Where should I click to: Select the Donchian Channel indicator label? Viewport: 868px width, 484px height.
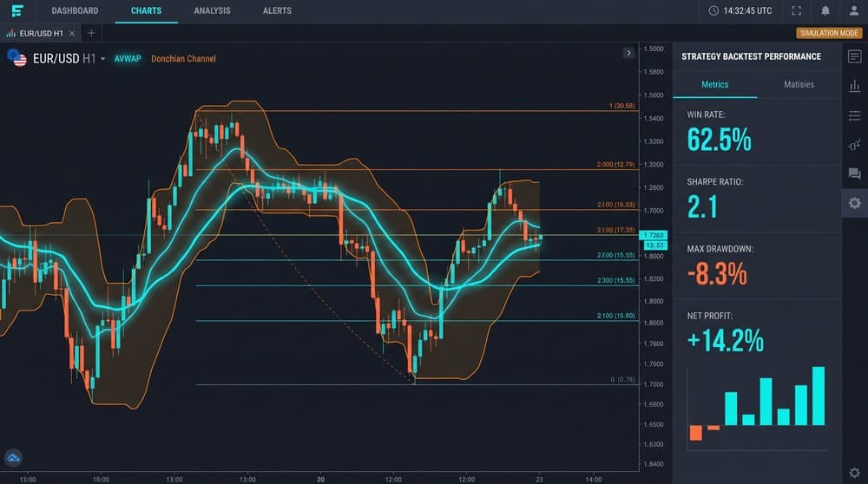pyautogui.click(x=183, y=59)
